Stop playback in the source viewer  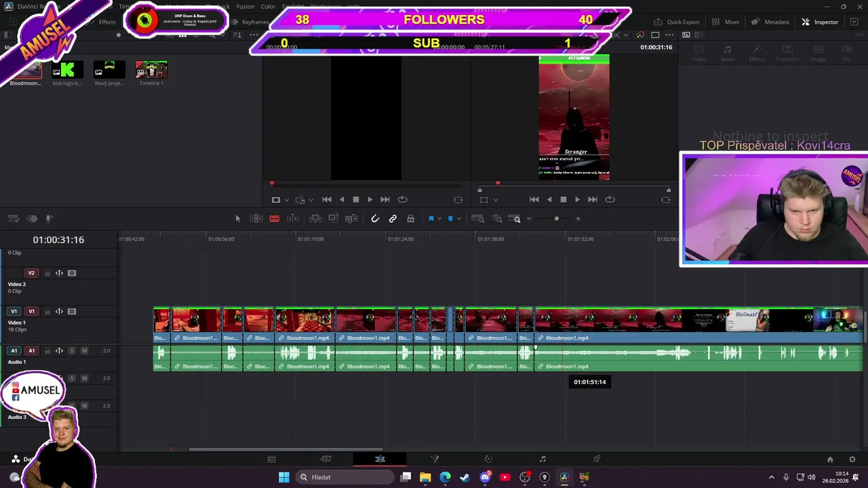pyautogui.click(x=355, y=199)
